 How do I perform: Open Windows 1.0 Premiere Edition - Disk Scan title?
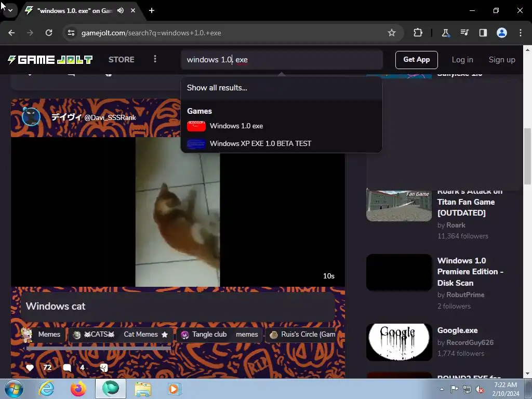(471, 272)
